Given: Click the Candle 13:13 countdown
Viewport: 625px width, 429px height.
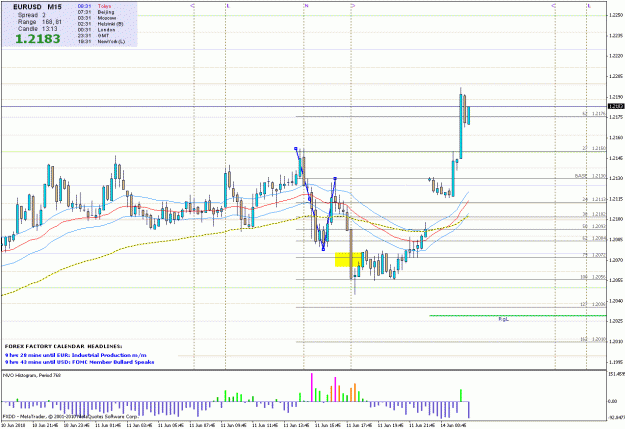Looking at the screenshot, I should (x=37, y=29).
